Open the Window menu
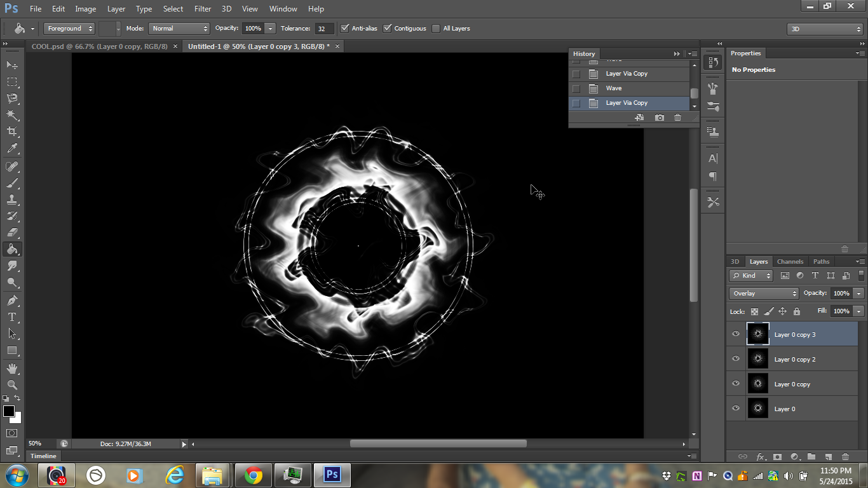Screen dimensions: 868x488 tap(283, 9)
